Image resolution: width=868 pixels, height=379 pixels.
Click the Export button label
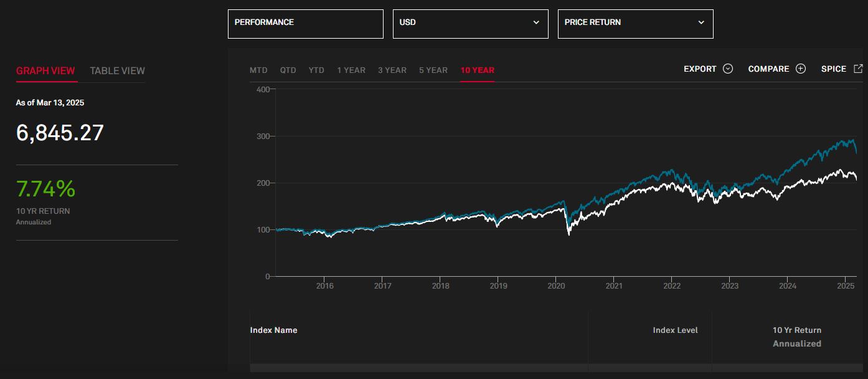[700, 69]
